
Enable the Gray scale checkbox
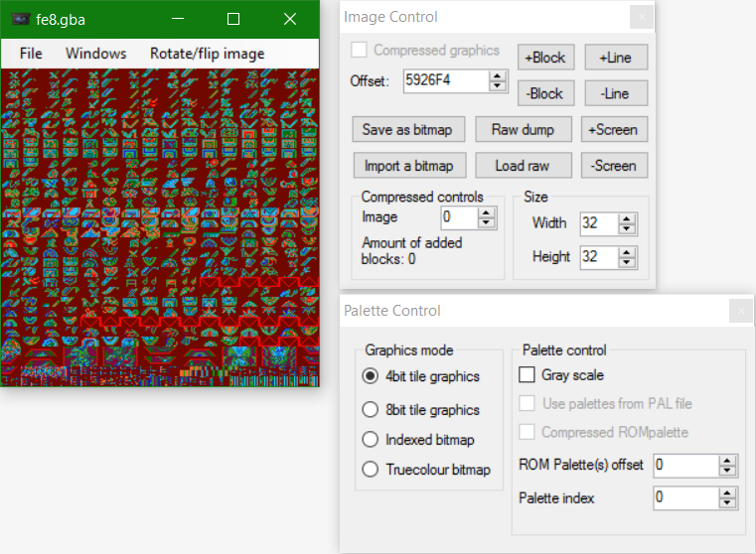tap(528, 375)
